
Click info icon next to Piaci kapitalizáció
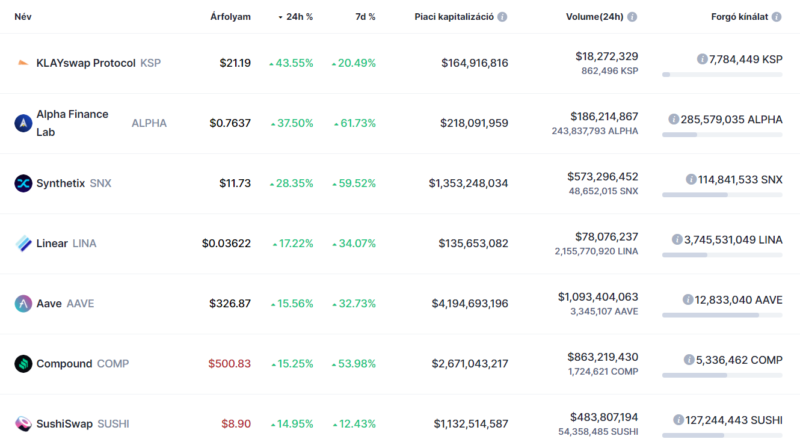(502, 17)
